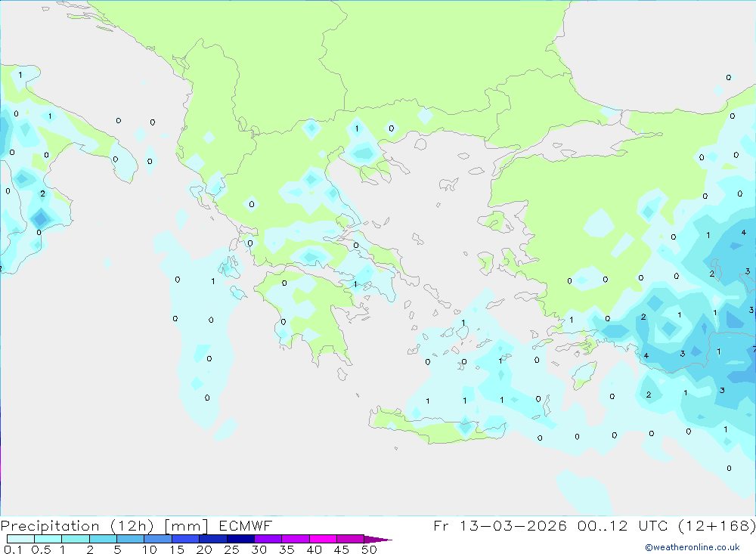The width and height of the screenshot is (756, 554).
Task: Click the precipitation value '2' over Calabria, southern Italy
Action: 42,193
